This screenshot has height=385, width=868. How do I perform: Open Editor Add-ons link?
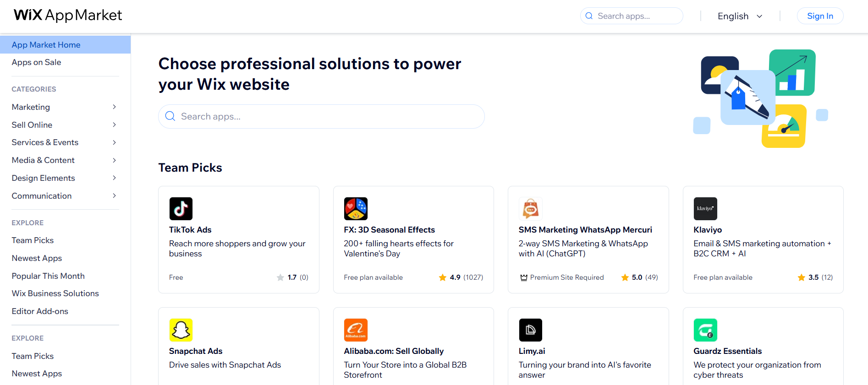40,311
